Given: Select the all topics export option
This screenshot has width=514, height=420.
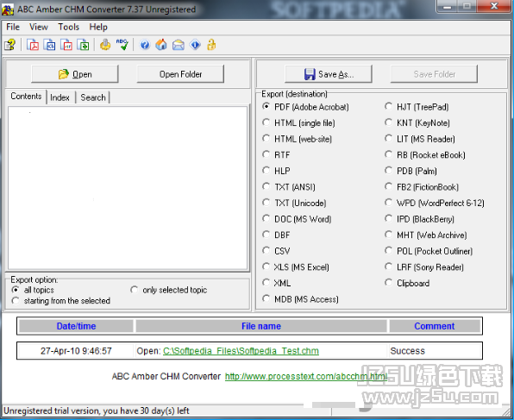Looking at the screenshot, I should 33,290.
